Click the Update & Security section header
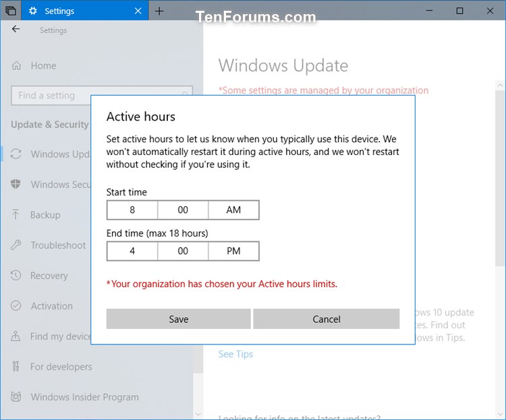Screen dimensions: 506x420 50,125
